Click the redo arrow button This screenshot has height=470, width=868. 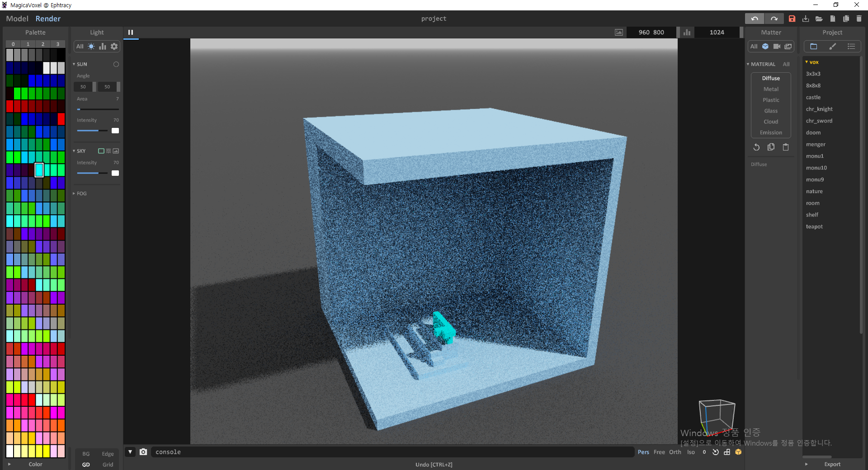(x=774, y=19)
